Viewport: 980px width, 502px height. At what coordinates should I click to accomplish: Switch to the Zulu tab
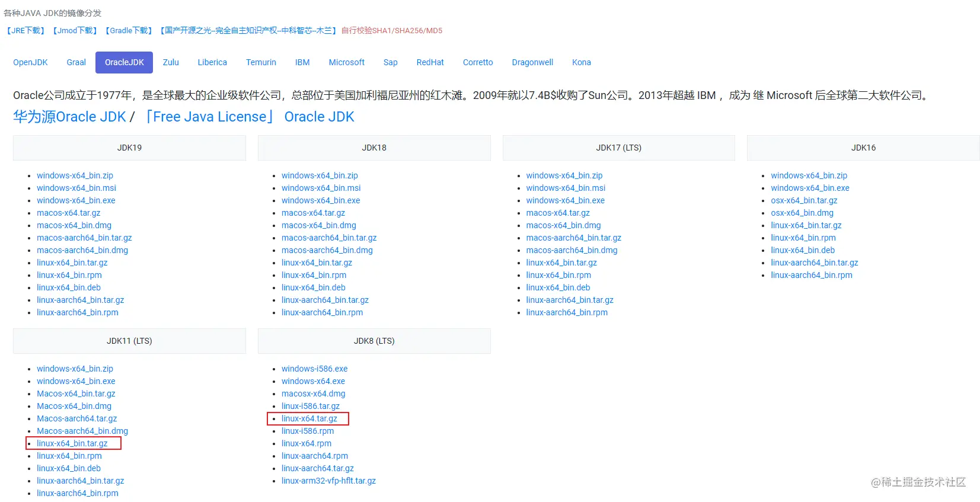[x=171, y=62]
